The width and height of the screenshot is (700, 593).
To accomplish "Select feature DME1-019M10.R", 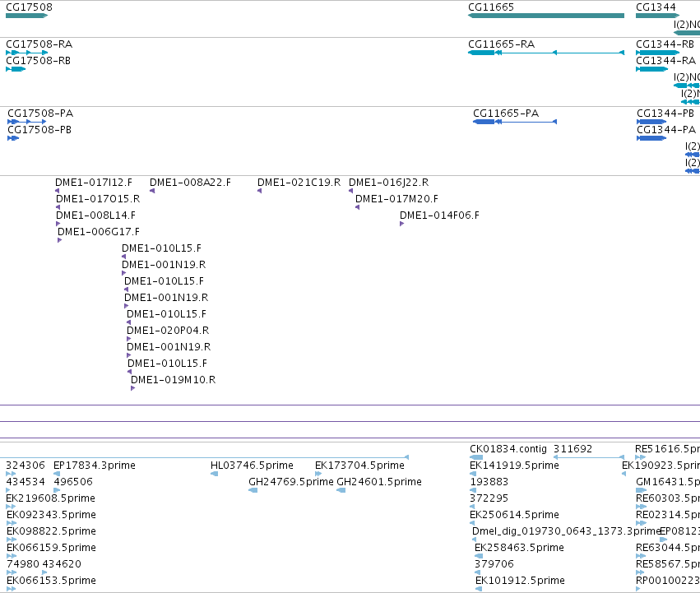I will coord(132,388).
